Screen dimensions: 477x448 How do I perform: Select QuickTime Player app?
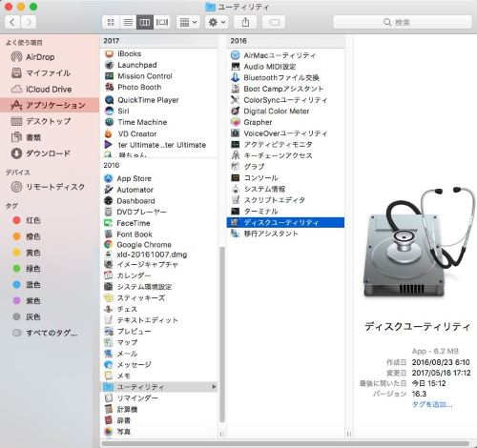coord(159,100)
